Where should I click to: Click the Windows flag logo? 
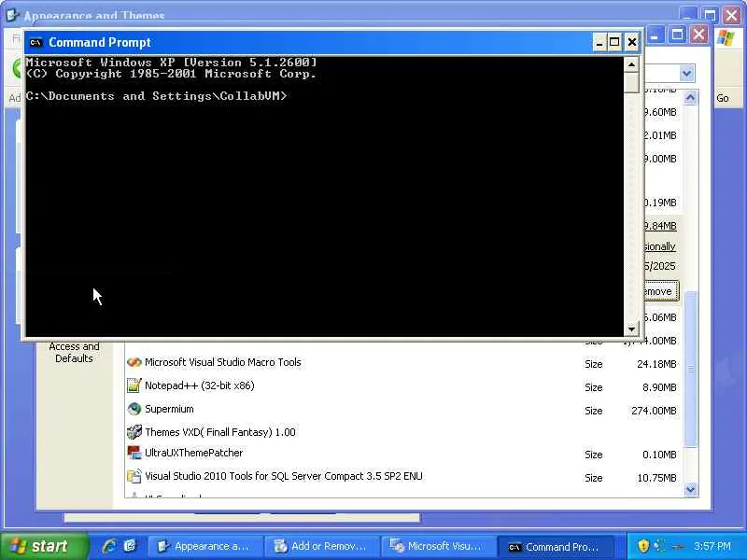(726, 38)
